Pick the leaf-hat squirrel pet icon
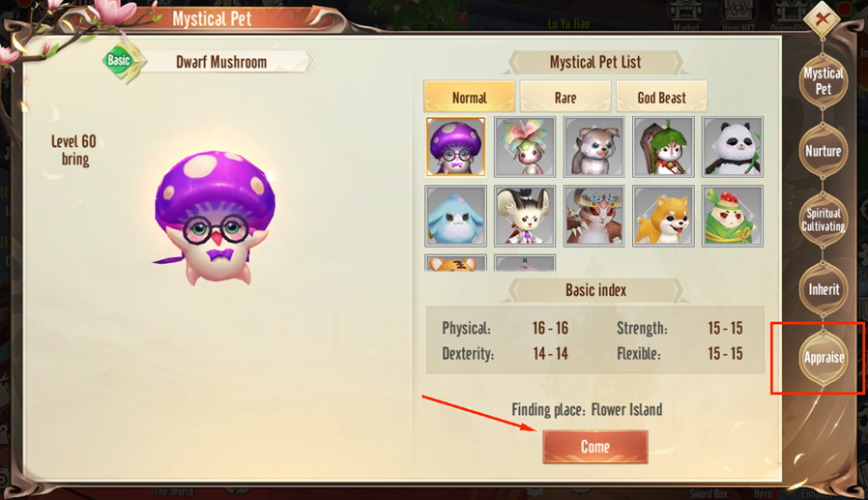 point(663,147)
